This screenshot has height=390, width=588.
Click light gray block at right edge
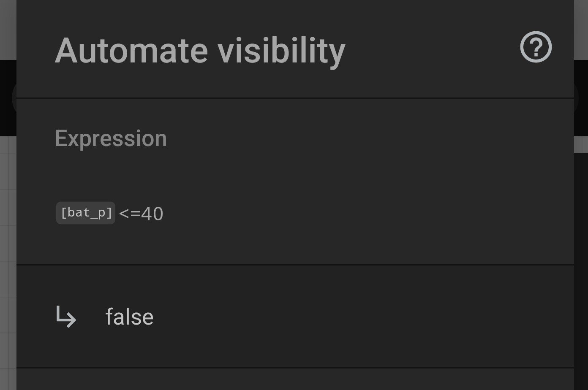point(581,144)
